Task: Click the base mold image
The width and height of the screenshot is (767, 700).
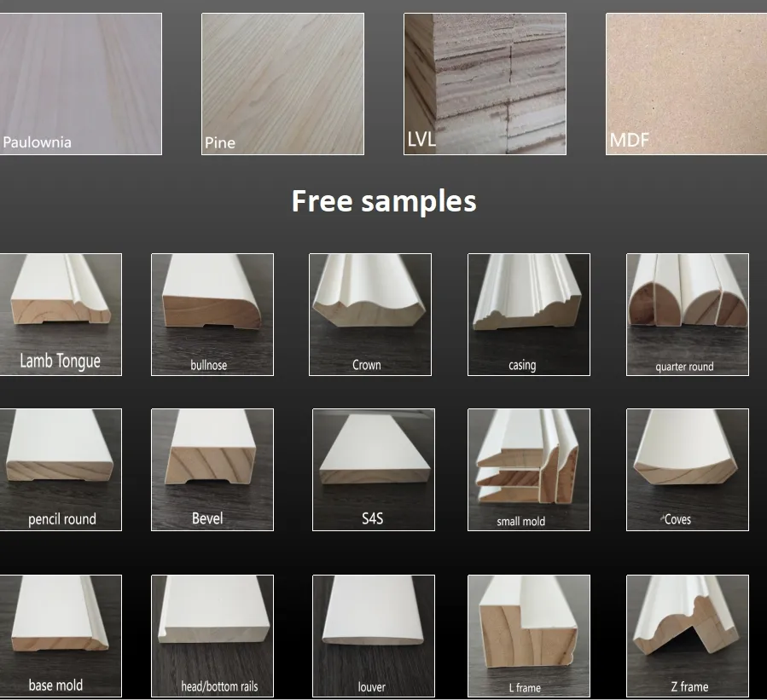Action: (61, 635)
